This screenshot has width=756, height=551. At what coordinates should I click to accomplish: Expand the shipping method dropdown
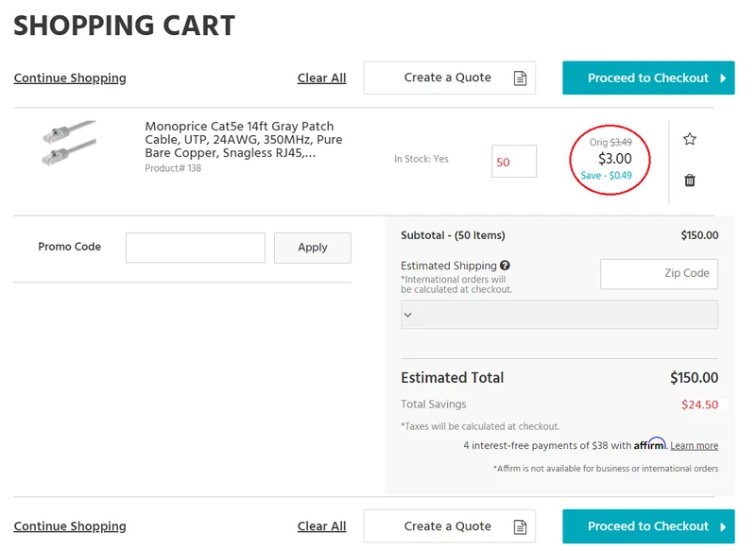(x=558, y=315)
